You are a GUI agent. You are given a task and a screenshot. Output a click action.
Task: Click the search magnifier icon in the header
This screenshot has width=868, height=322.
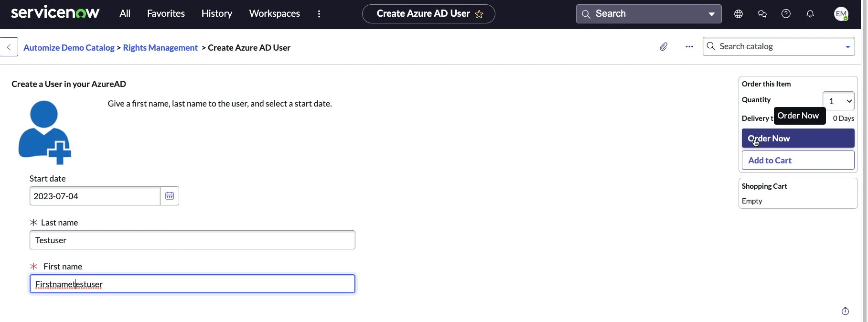[x=586, y=14]
